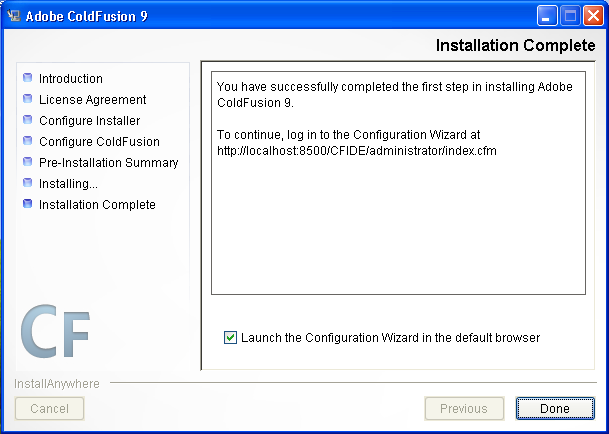Click the installer icon in the title bar
This screenshot has height=434, width=609.
tap(14, 16)
